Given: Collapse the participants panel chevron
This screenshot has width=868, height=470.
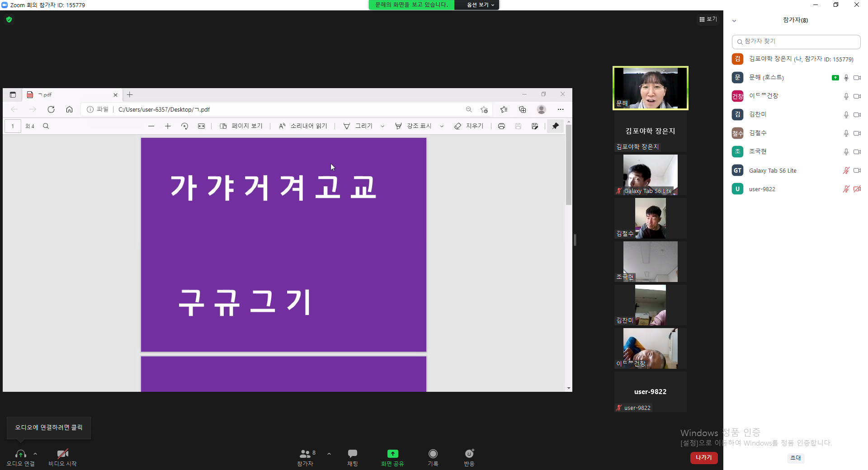Looking at the screenshot, I should (x=734, y=20).
